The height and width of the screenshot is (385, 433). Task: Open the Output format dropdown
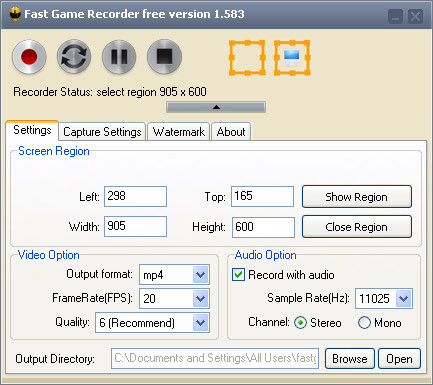tap(174, 275)
